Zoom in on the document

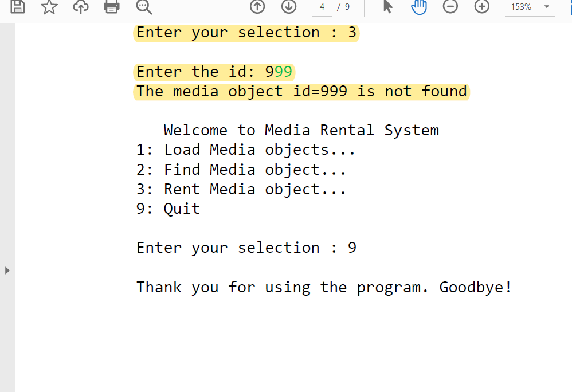click(481, 7)
